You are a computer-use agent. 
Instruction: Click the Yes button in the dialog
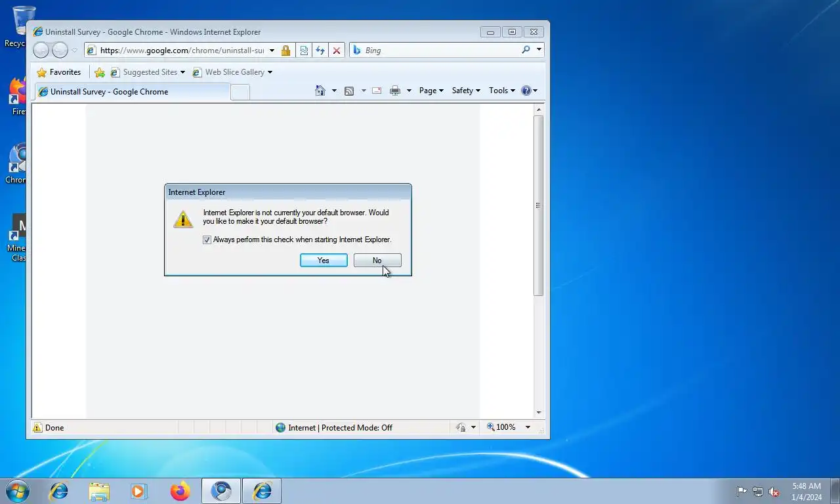point(324,261)
